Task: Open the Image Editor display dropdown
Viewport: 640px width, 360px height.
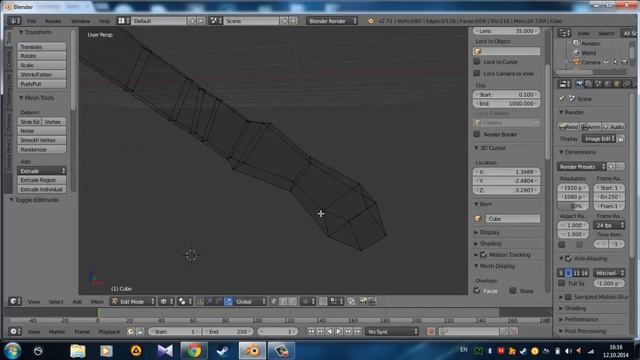Action: click(x=599, y=138)
